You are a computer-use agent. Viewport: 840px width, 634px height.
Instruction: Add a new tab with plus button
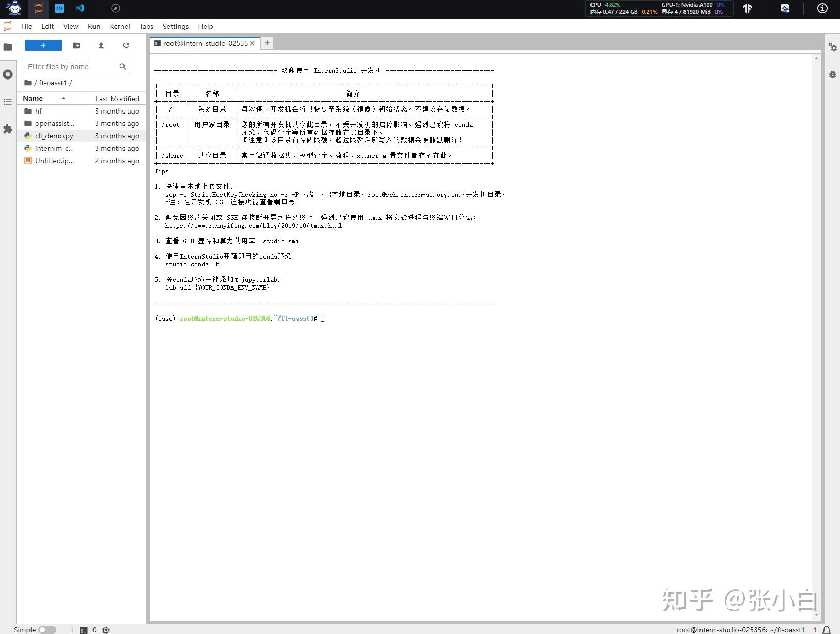pos(267,43)
